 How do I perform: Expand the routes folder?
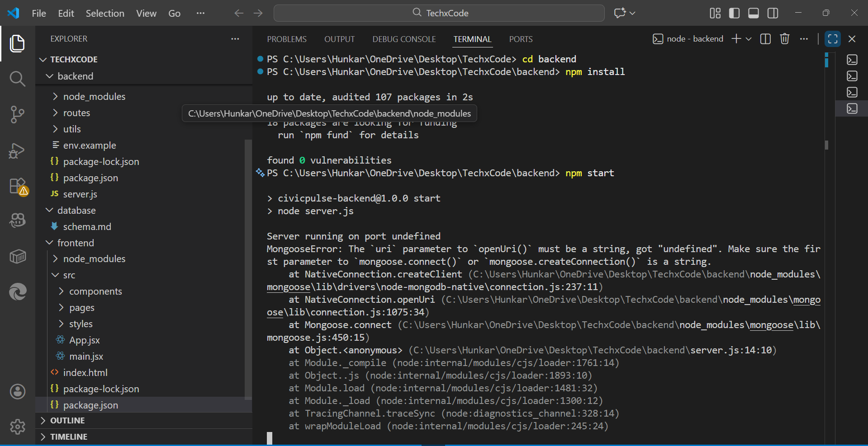point(76,113)
